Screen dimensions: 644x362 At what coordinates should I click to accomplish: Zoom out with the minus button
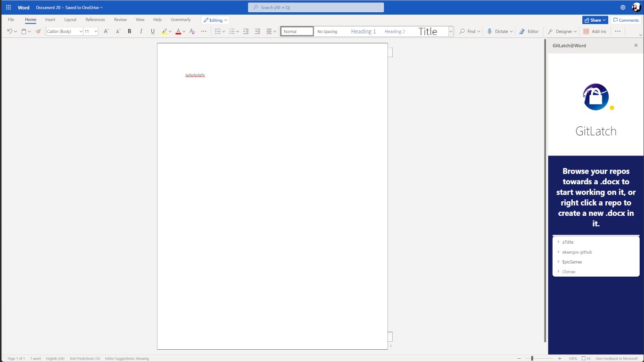coord(519,359)
